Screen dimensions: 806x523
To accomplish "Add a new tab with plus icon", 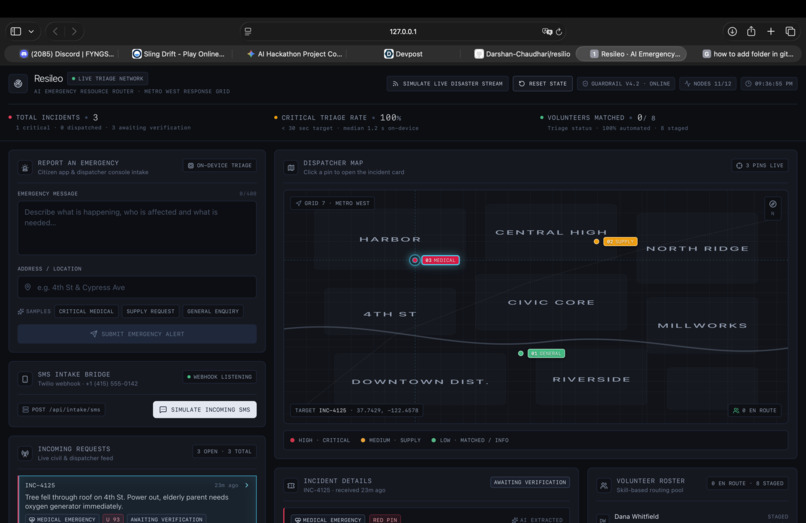I will click(771, 31).
